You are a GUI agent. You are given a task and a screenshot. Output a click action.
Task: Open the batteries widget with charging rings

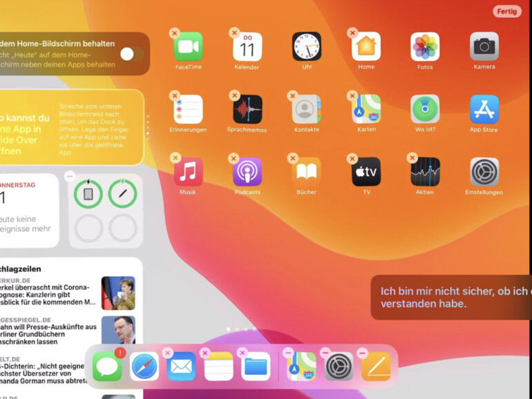[106, 211]
